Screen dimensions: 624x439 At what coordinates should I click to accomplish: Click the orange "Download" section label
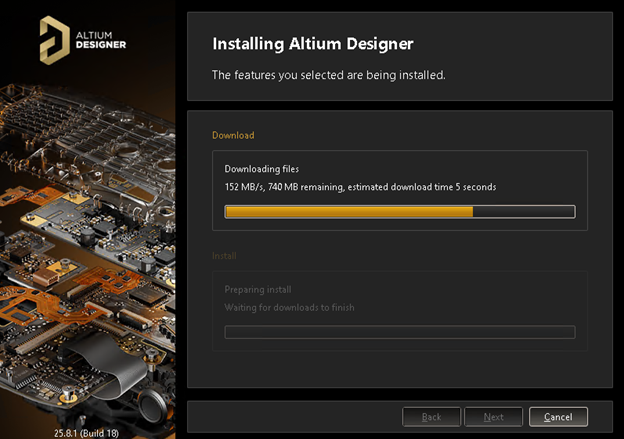[233, 135]
